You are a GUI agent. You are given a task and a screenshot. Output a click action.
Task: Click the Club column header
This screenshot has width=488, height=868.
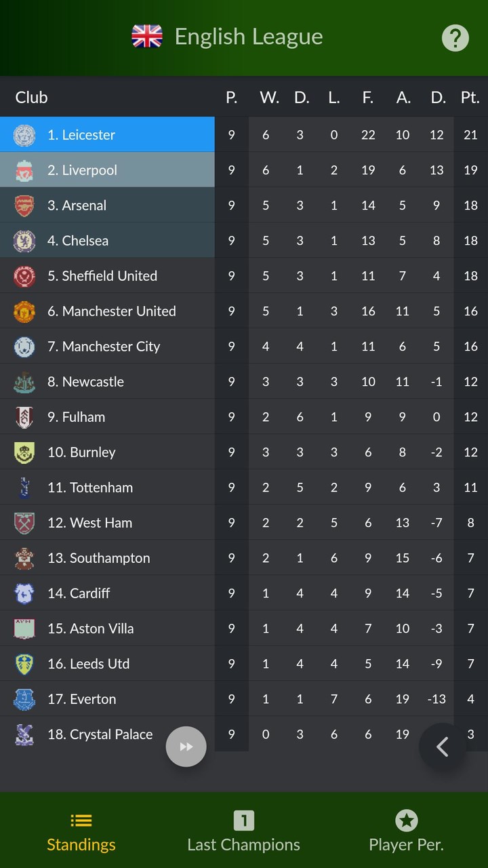tap(31, 98)
